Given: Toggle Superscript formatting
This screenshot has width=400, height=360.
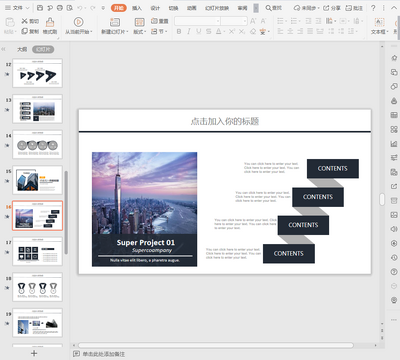Looking at the screenshot, I should pos(232,31).
